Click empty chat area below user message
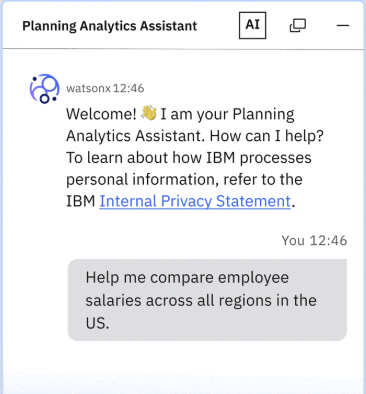 pyautogui.click(x=183, y=363)
